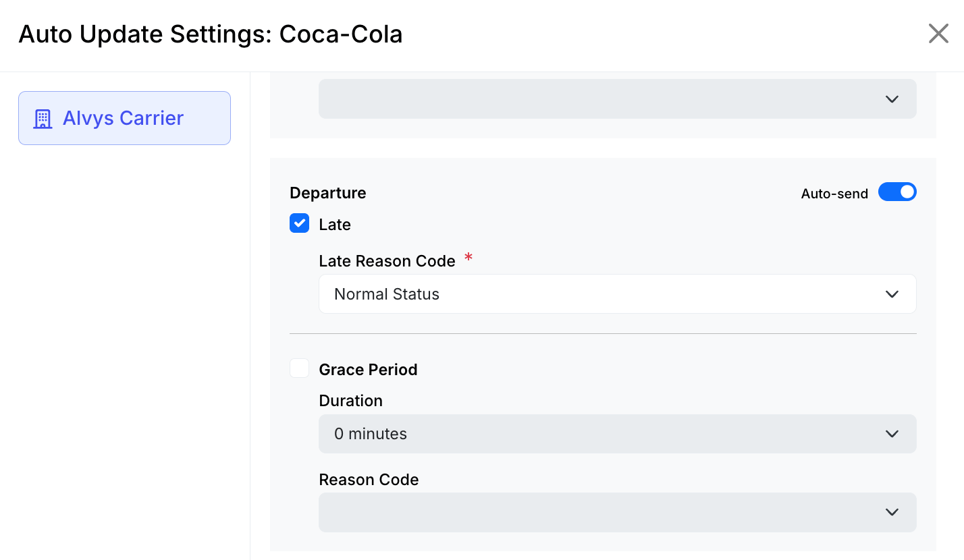Click the Departure section heading
Viewport: 964px width, 560px height.
[x=328, y=193]
